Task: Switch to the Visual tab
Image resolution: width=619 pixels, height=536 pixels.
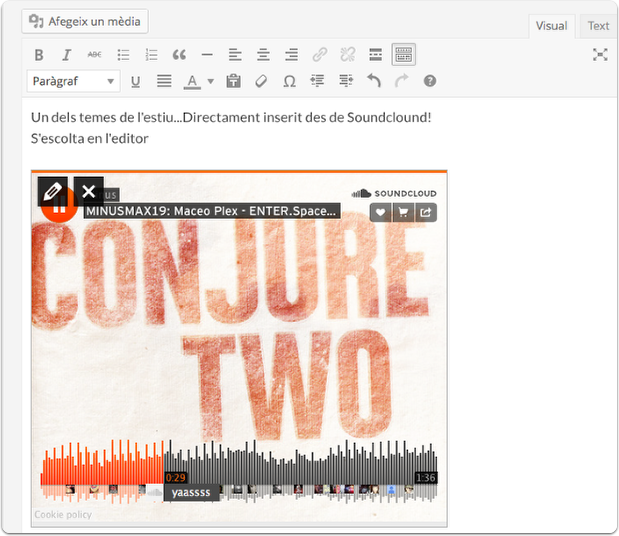Action: pyautogui.click(x=551, y=26)
